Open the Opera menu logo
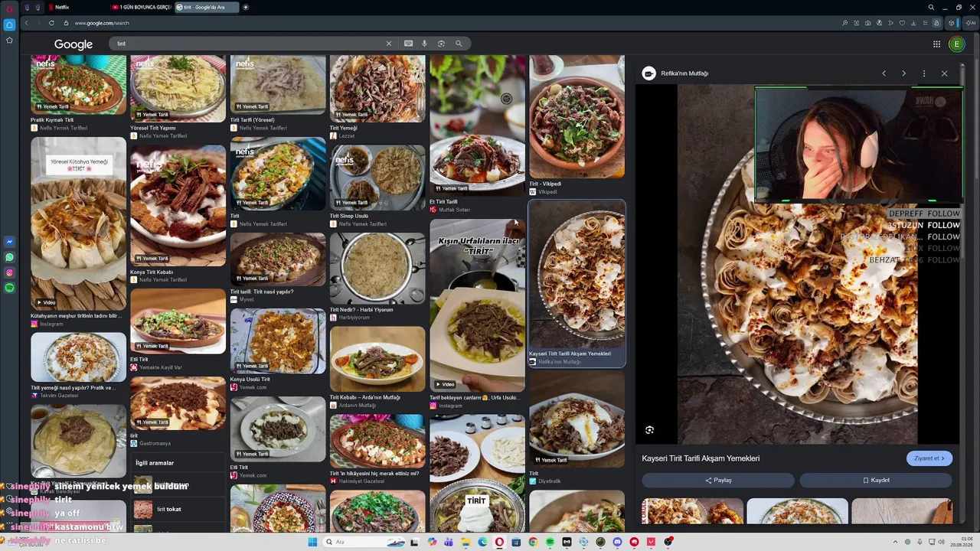The image size is (980, 551). (9, 8)
